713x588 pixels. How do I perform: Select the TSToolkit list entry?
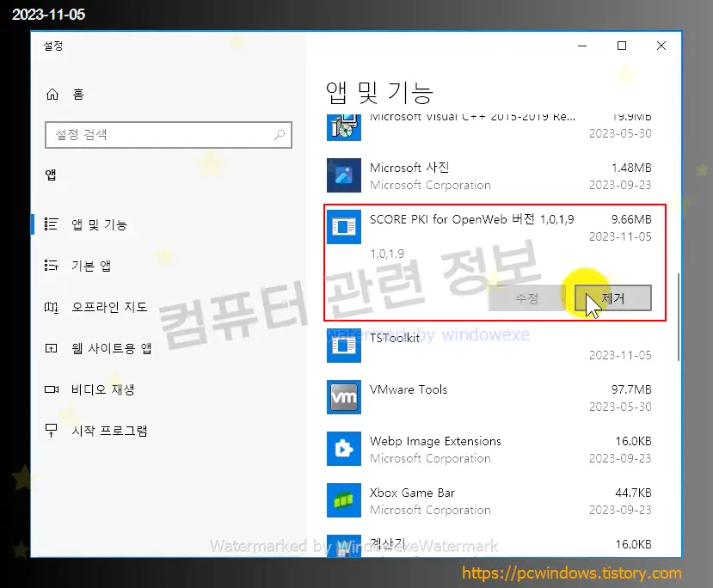tap(489, 346)
